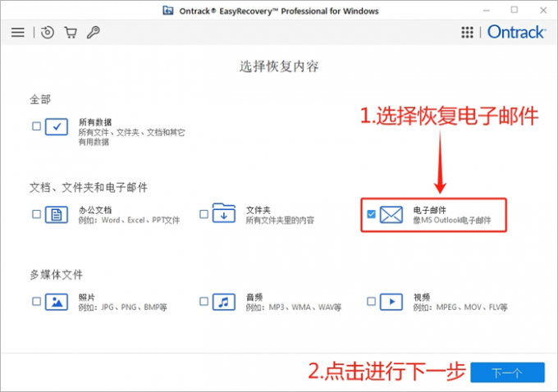The height and width of the screenshot is (392, 558).
Task: Close the EasyRecovery window
Action: tap(543, 11)
